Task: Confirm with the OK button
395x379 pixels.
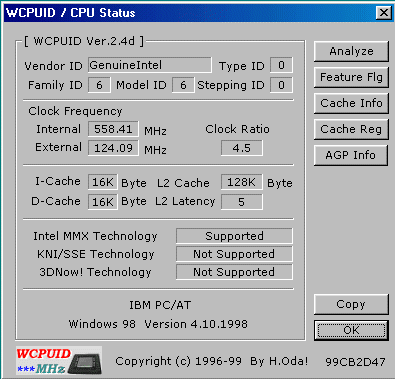Action: [x=351, y=330]
